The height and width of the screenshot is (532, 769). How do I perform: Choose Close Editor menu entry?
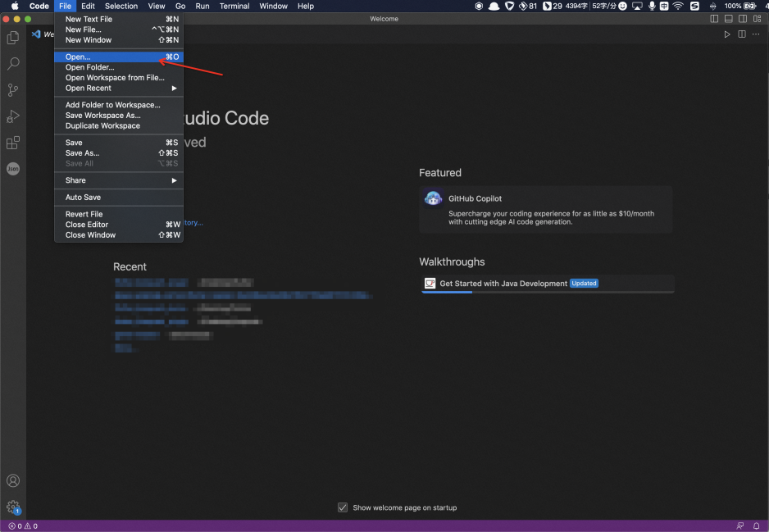click(x=119, y=225)
